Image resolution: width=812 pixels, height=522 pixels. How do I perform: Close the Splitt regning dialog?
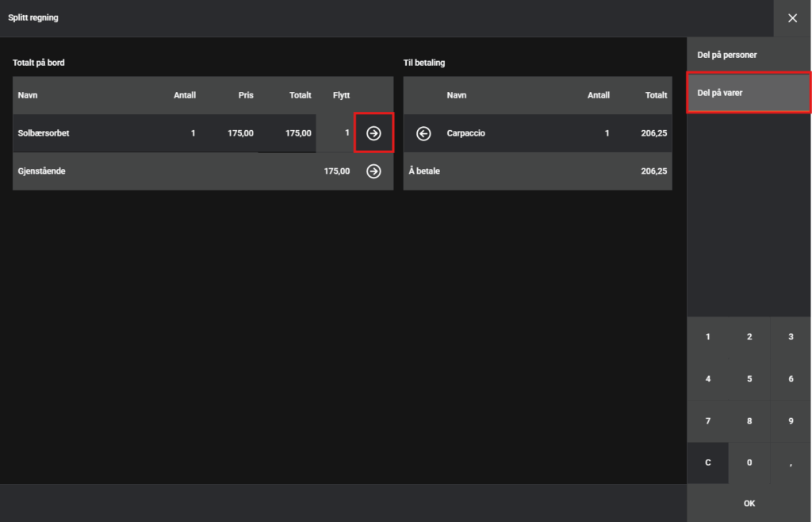pyautogui.click(x=792, y=18)
